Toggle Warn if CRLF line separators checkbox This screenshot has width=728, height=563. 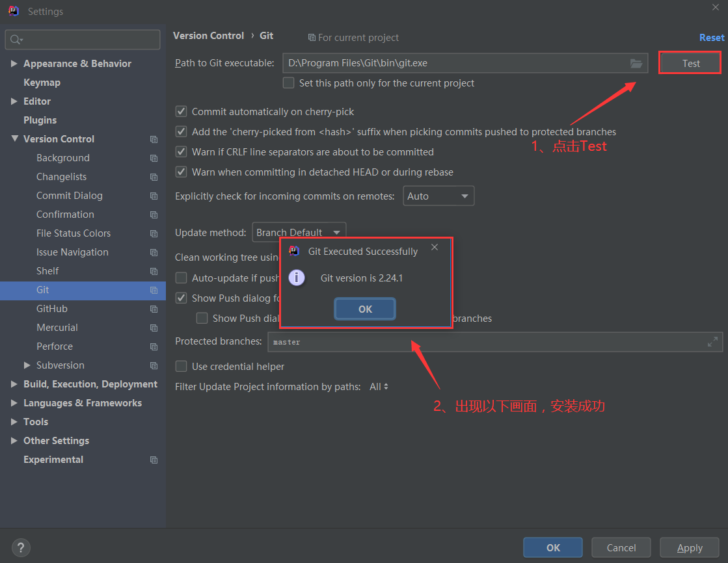pyautogui.click(x=181, y=151)
